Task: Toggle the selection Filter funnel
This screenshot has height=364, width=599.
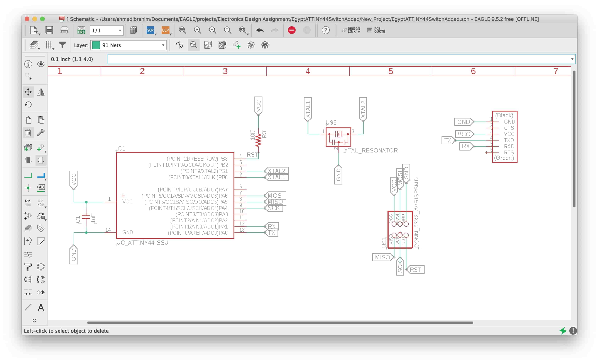Action: (63, 45)
